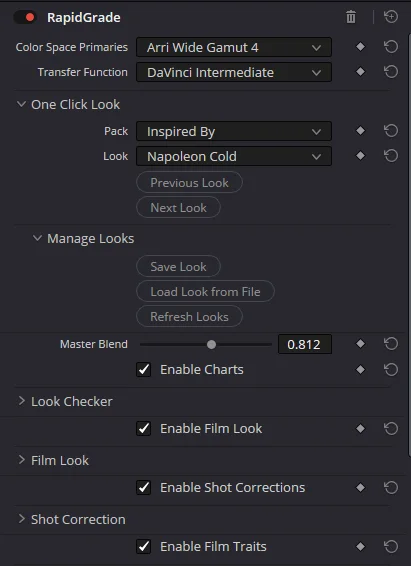Click Load Look from File button
Image resolution: width=411 pixels, height=566 pixels.
(x=205, y=292)
